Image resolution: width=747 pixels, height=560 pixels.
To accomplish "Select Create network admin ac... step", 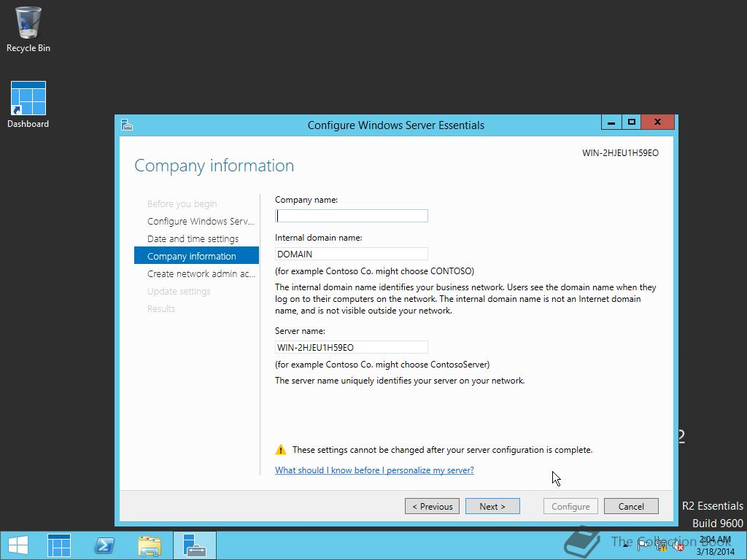I will tap(201, 274).
